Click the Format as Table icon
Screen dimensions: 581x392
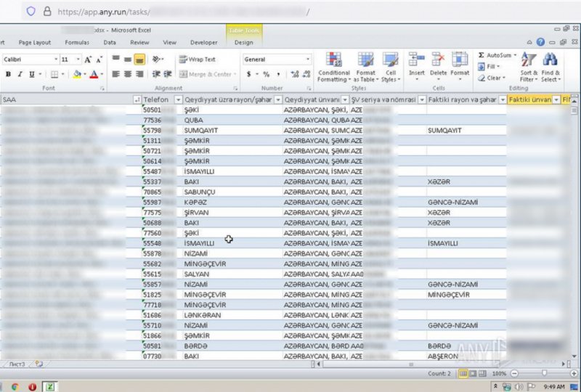tap(365, 66)
